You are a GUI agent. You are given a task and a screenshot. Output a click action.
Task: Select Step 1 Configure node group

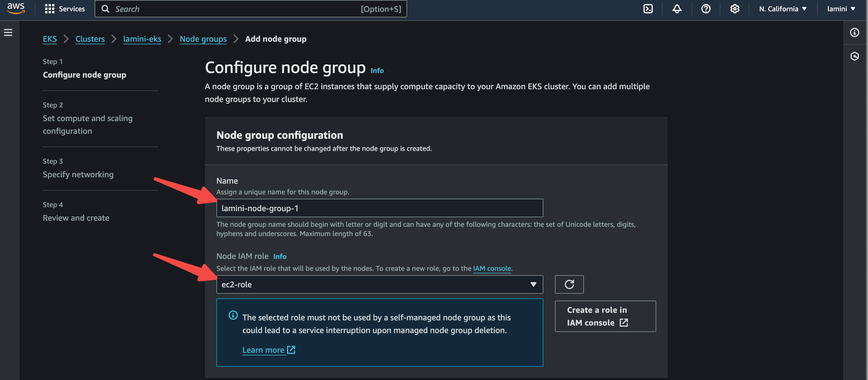pos(84,74)
